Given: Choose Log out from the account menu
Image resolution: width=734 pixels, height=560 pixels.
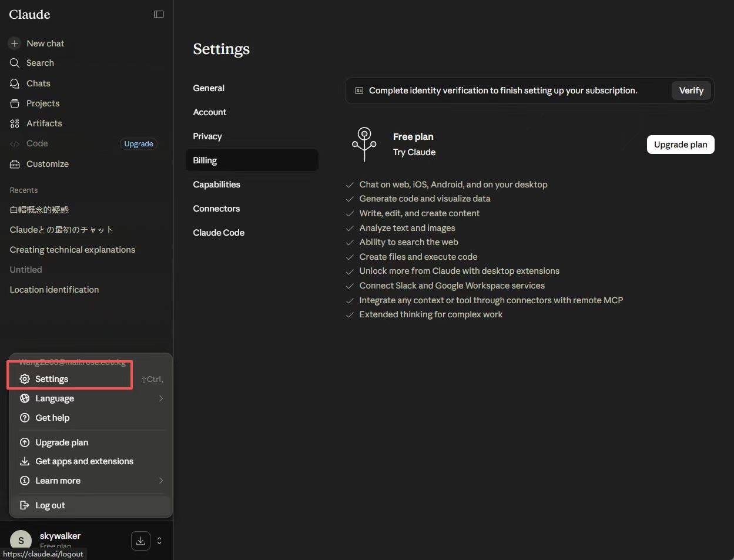Looking at the screenshot, I should click(x=91, y=505).
